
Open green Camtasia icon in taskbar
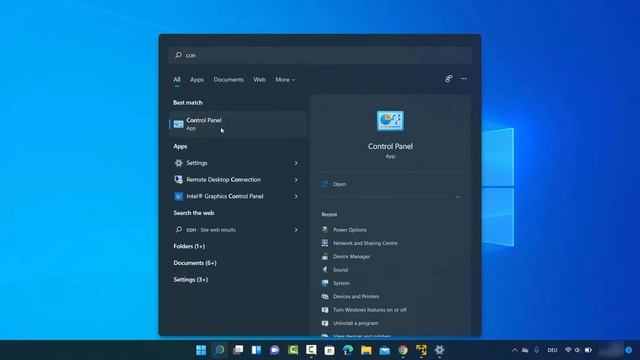coord(293,350)
